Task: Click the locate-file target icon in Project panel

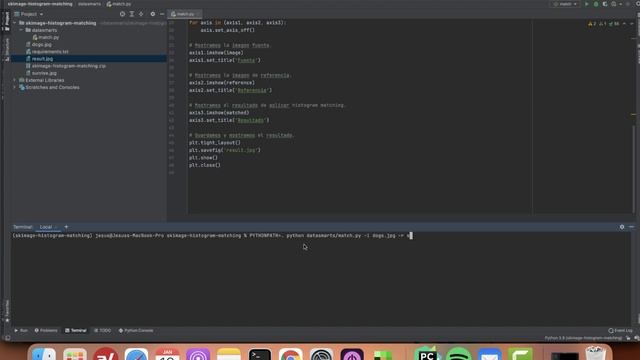Action: point(122,14)
